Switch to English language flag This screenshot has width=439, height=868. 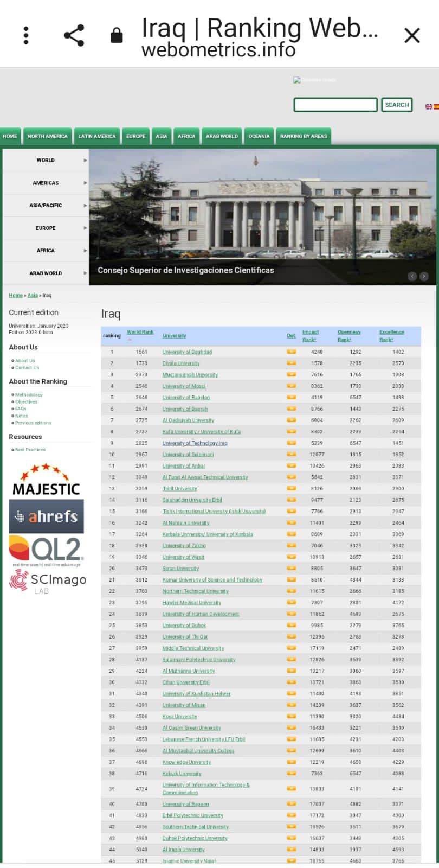[429, 107]
